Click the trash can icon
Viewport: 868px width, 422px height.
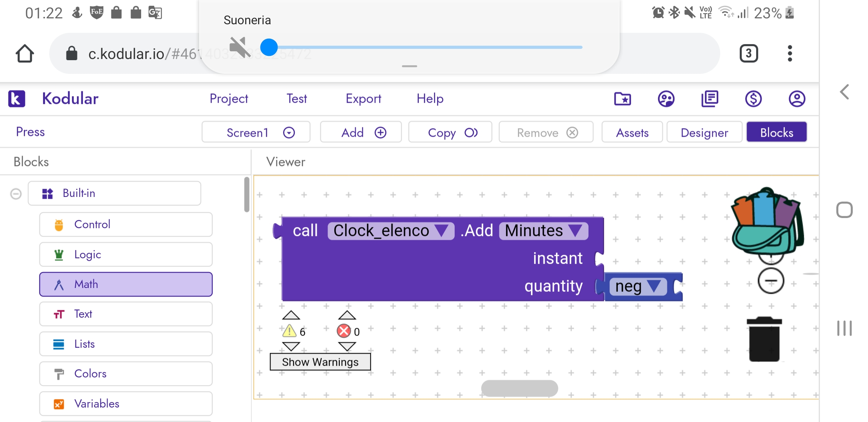point(764,339)
